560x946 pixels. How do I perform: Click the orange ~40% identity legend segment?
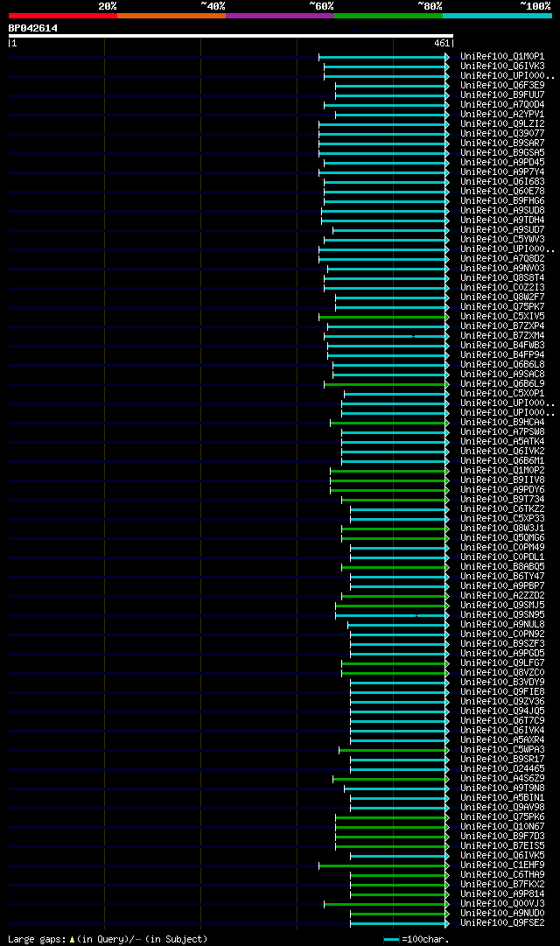click(x=171, y=16)
